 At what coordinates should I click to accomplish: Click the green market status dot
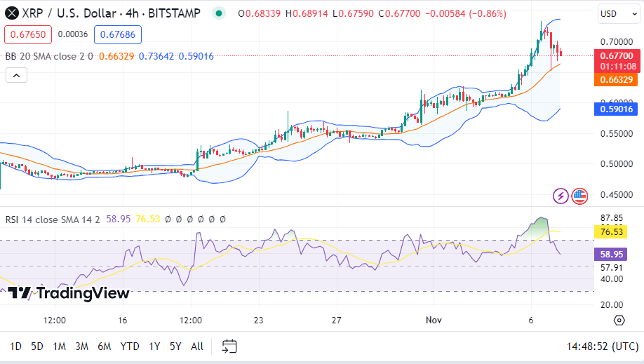click(x=219, y=13)
